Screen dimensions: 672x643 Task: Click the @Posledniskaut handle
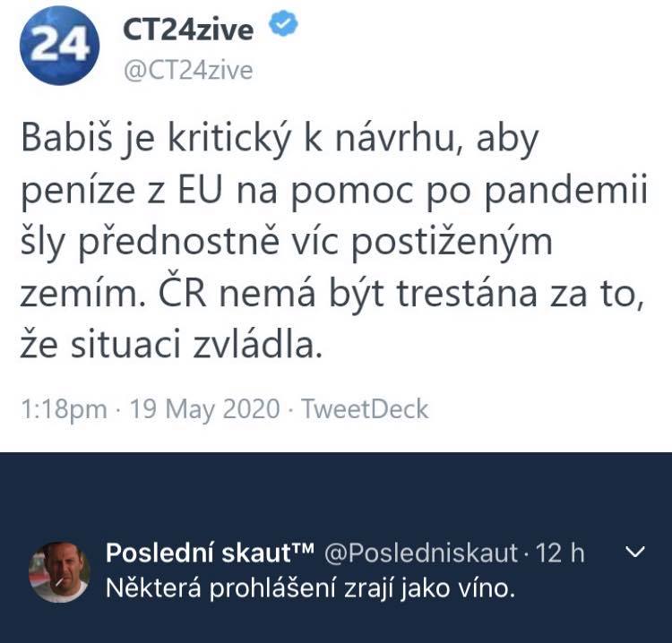(x=419, y=553)
